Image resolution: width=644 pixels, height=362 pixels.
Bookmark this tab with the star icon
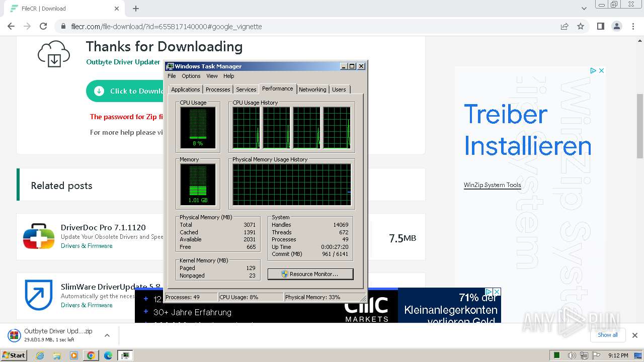click(581, 26)
